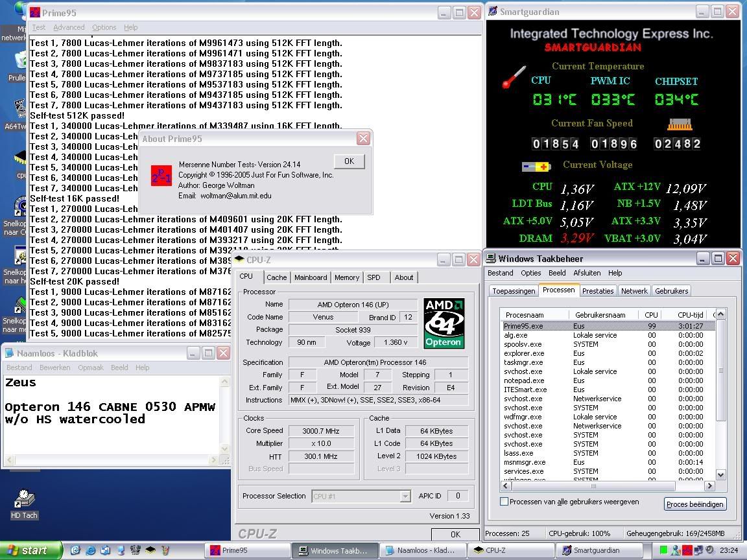
Task: Click the 'Proces beëindigen' button
Action: 695,504
